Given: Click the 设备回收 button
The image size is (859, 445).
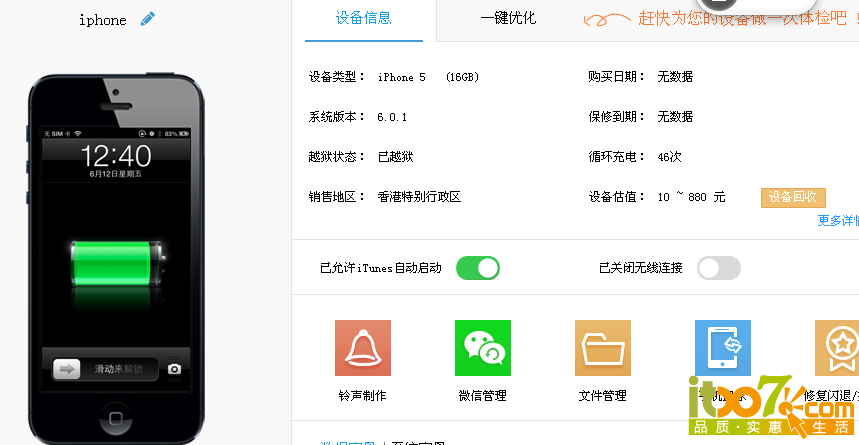Looking at the screenshot, I should tap(793, 197).
